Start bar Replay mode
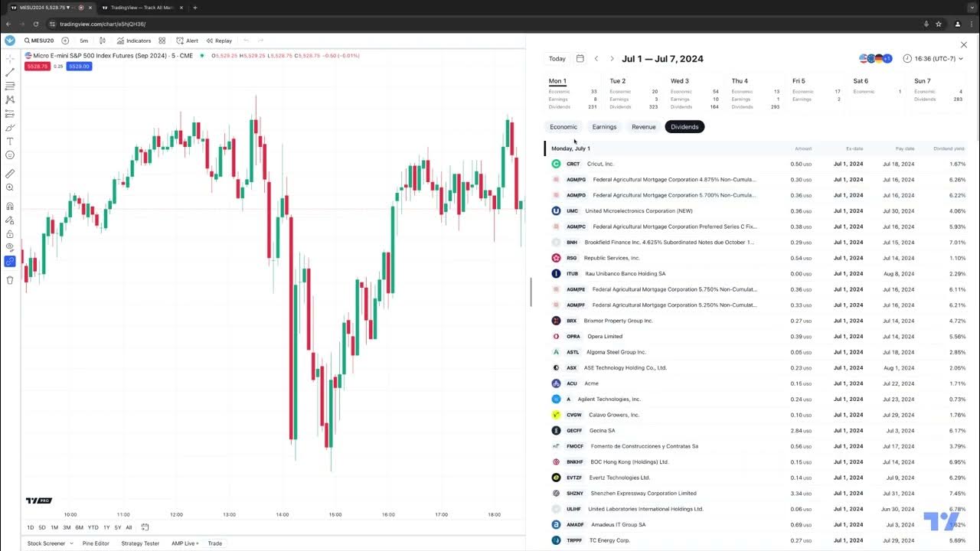Viewport: 980px width, 551px height. pos(219,41)
